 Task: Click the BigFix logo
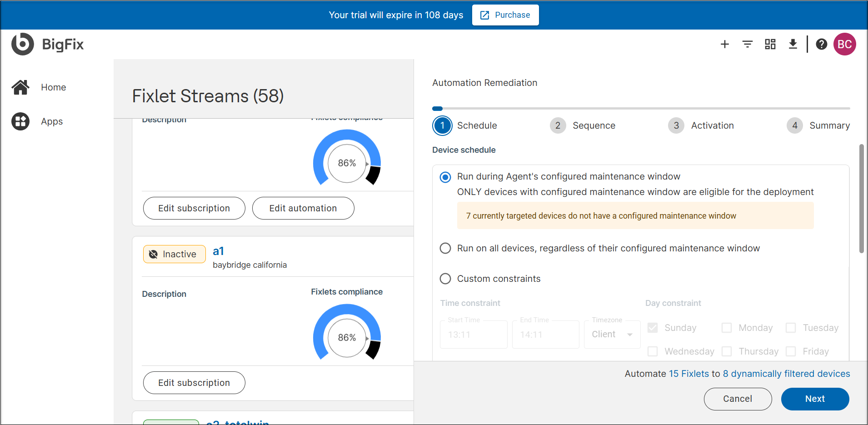pyautogui.click(x=47, y=44)
